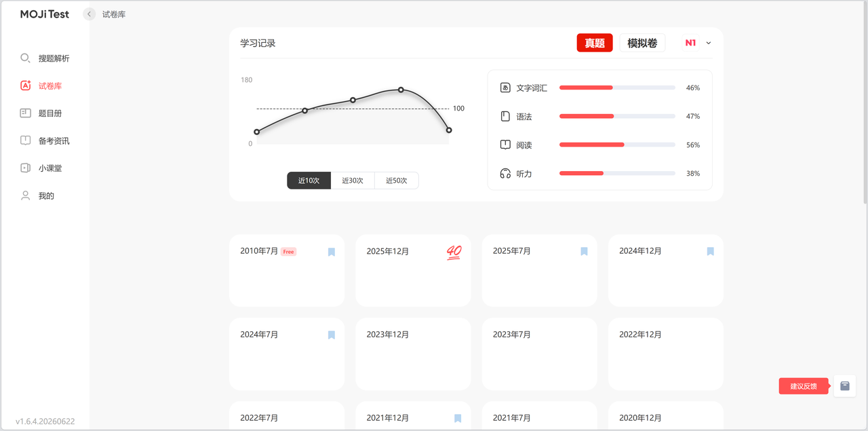Click the MOJi Test logo

tap(45, 14)
